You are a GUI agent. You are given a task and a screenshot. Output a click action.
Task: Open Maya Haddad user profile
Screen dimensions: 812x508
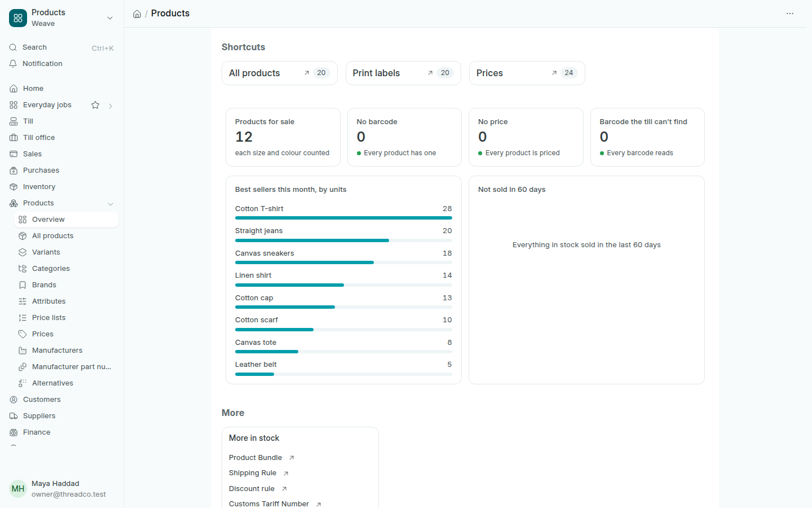(61, 489)
